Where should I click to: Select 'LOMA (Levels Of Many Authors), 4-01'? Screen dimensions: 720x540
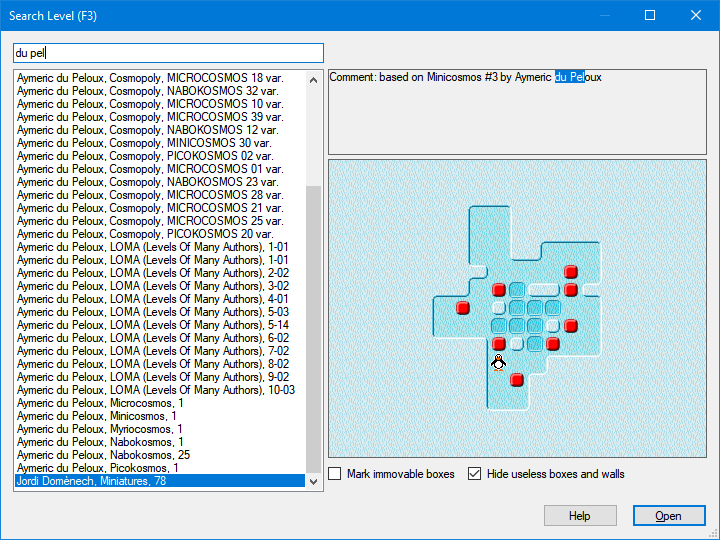[x=160, y=298]
